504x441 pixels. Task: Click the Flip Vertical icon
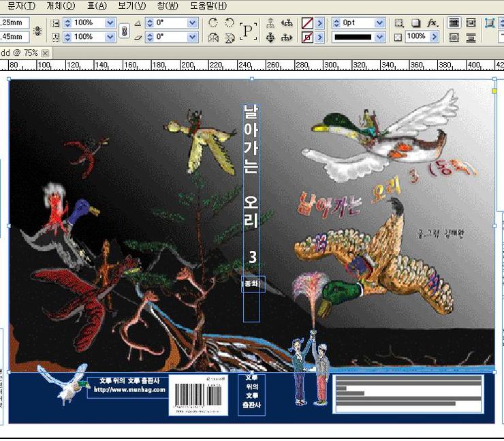pos(230,37)
